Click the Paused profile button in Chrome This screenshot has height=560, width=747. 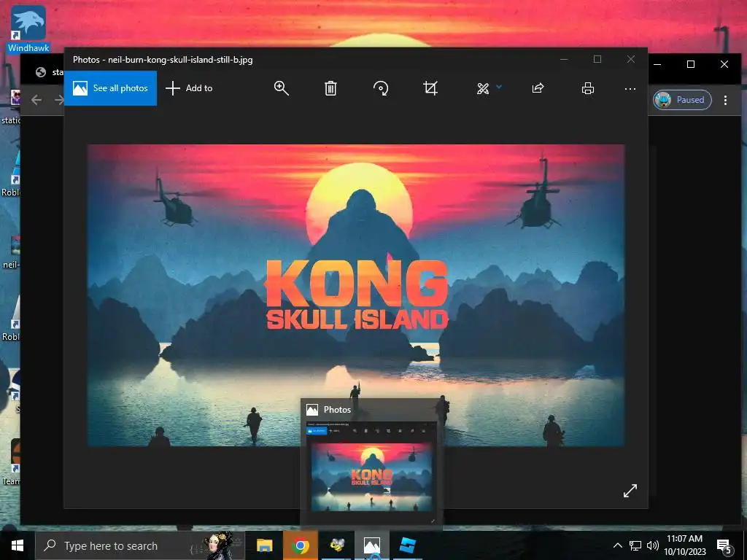pos(682,100)
